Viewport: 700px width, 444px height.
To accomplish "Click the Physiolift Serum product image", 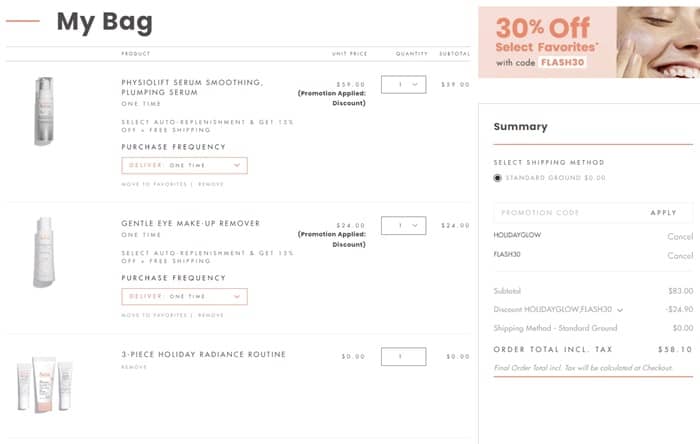I will [44, 111].
